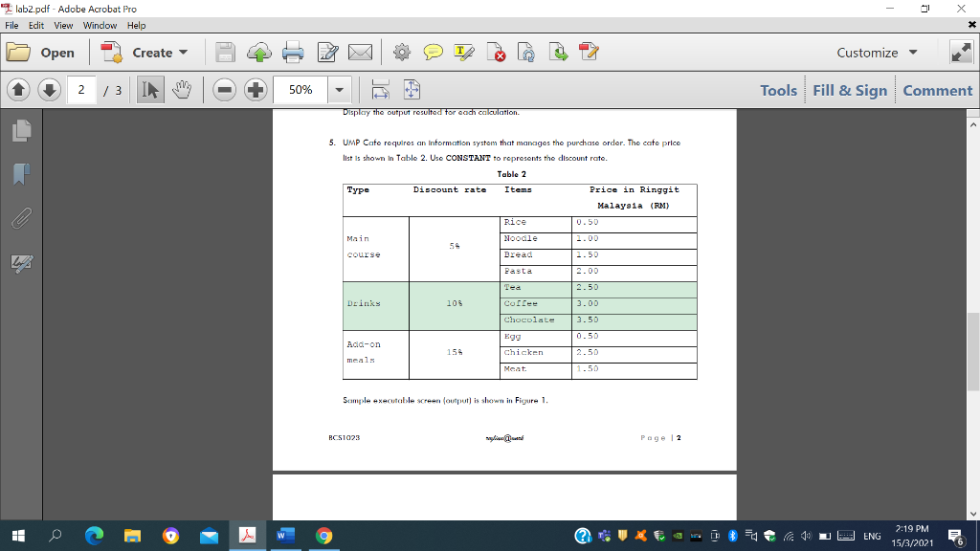Screen dimensions: 980x551
Task: Click the fit width scrolling icon
Action: coord(380,90)
